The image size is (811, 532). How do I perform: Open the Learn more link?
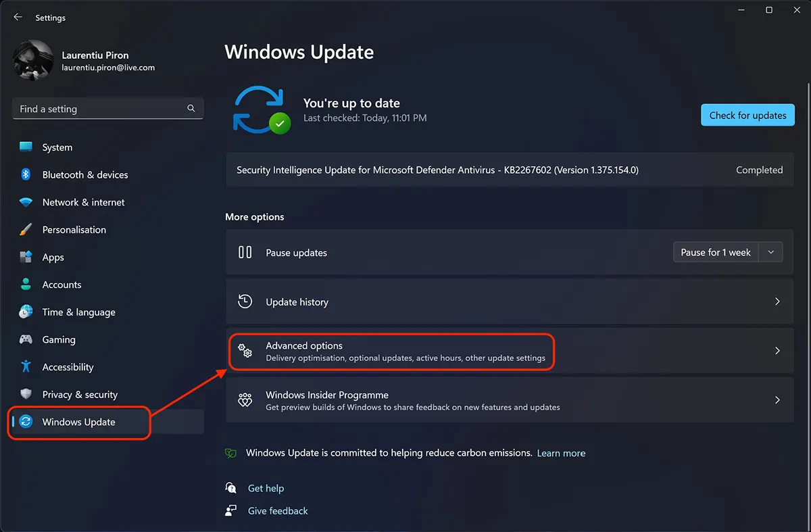[561, 453]
